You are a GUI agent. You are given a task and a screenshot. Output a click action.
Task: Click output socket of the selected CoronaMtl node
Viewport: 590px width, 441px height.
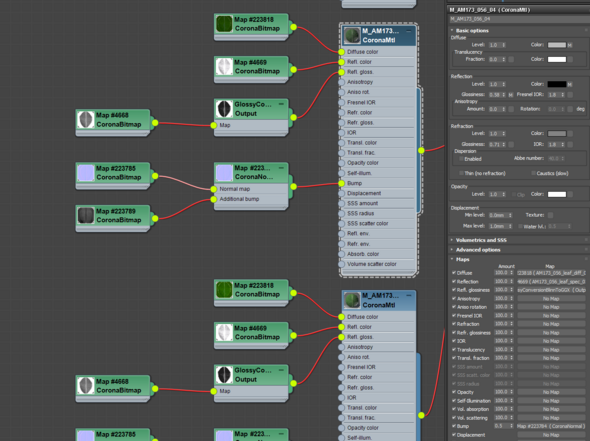(x=421, y=151)
